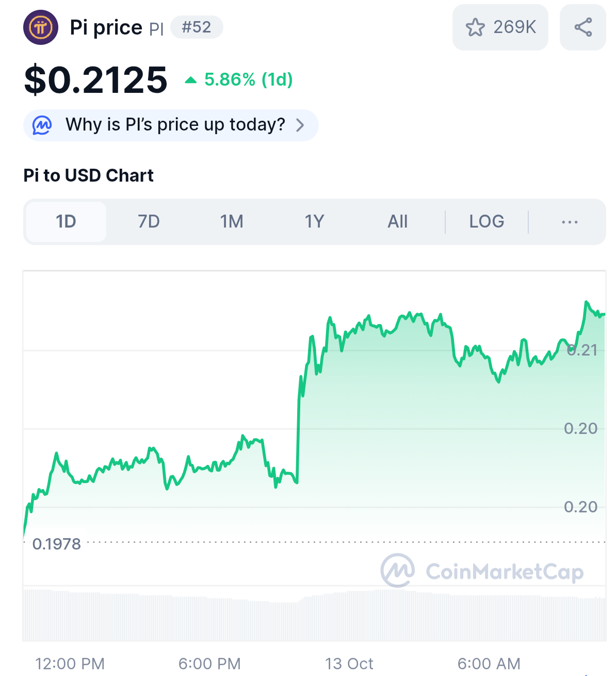Expand the 'Why is PI's price up' chevron

point(300,125)
